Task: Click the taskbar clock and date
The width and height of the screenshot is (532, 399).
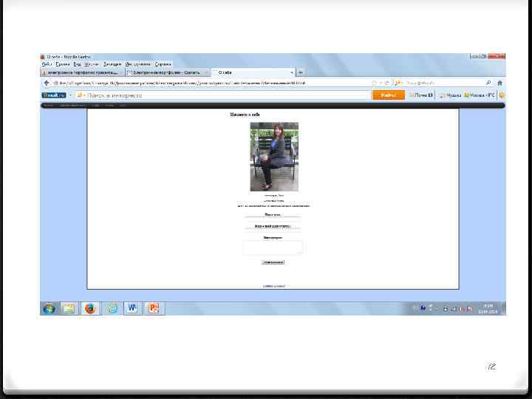Action: point(488,308)
